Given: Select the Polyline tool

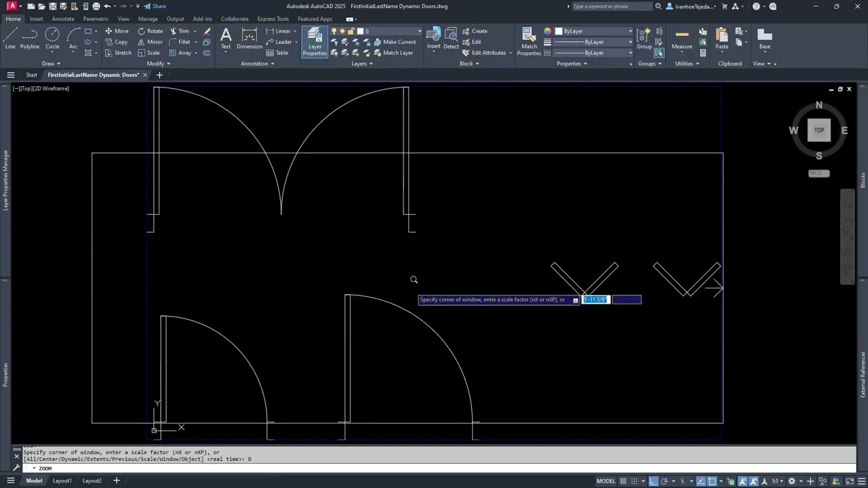Looking at the screenshot, I should tap(30, 38).
